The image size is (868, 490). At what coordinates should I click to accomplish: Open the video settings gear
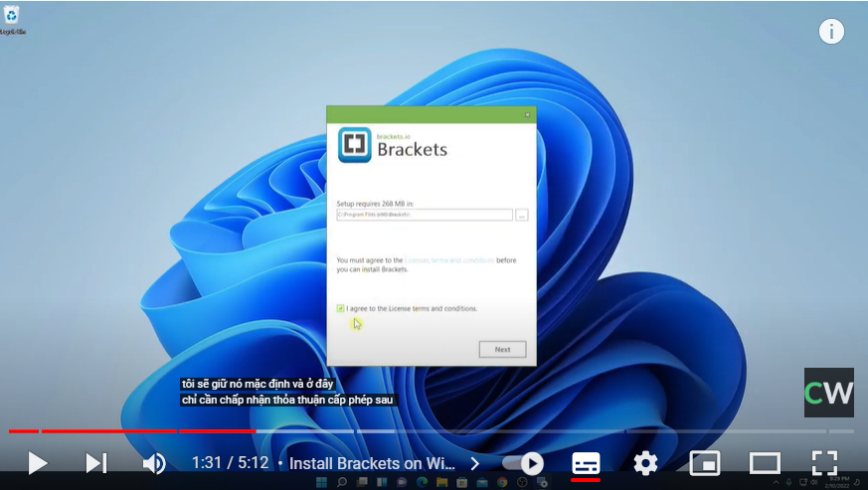pyautogui.click(x=645, y=463)
